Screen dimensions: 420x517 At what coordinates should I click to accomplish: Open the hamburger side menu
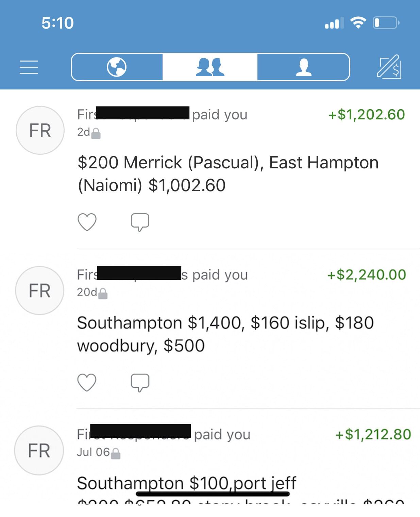pos(29,67)
